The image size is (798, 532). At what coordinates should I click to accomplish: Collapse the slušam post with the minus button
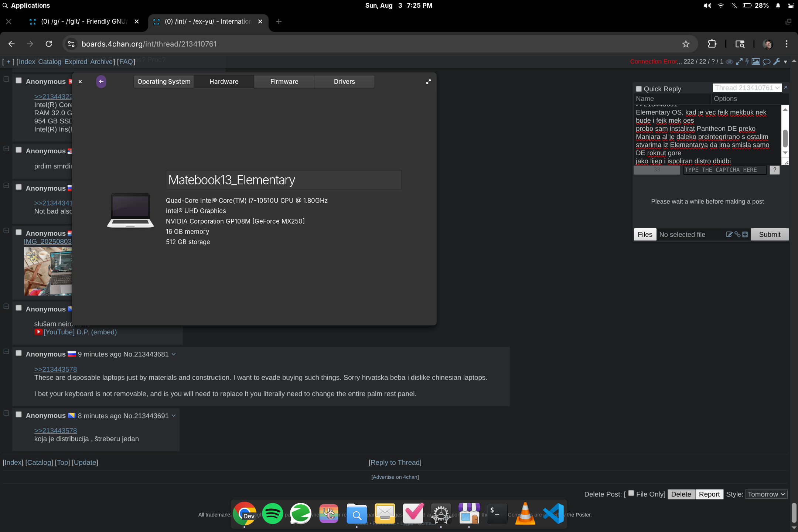click(x=6, y=306)
